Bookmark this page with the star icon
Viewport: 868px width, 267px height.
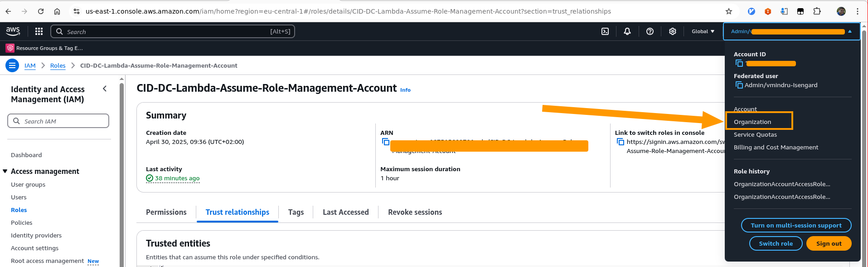click(729, 11)
